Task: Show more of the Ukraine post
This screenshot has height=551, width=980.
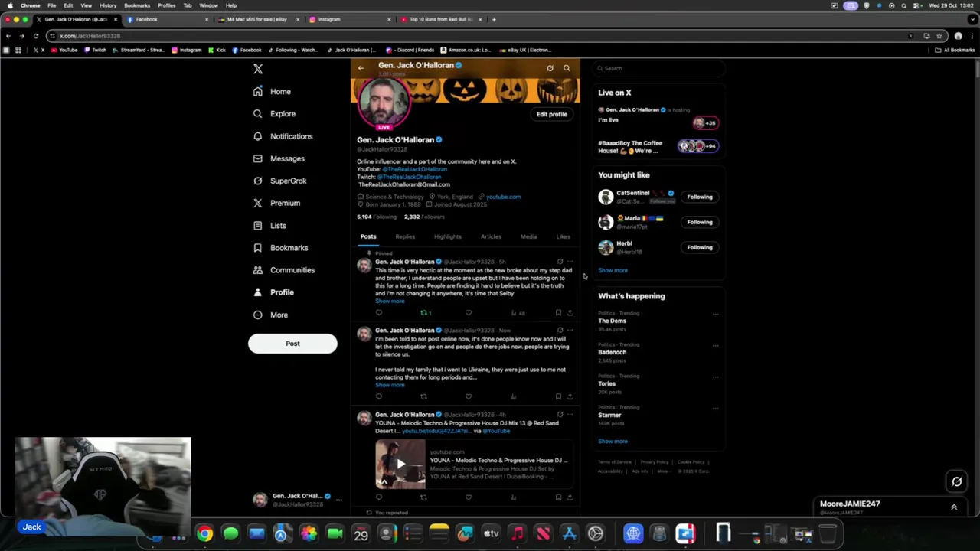Action: click(390, 385)
